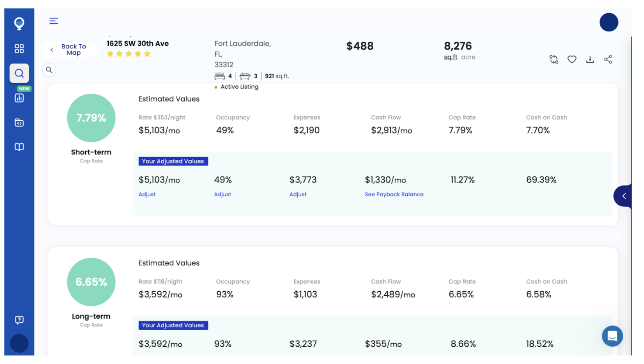Click the five-star property rating
The image size is (644, 364).
tap(129, 54)
